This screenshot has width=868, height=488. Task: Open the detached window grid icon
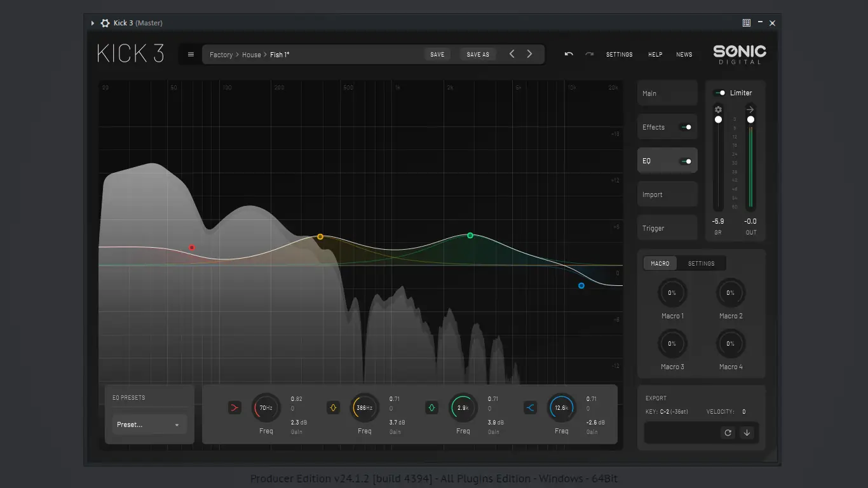747,23
